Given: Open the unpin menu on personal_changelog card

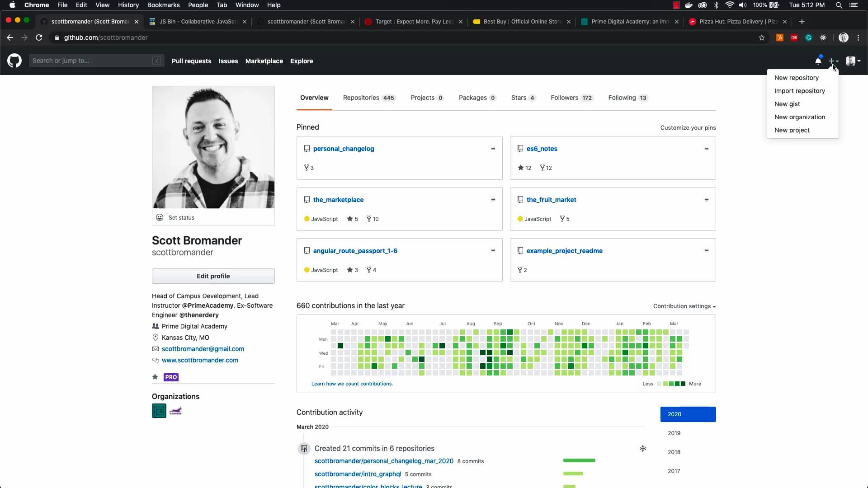Looking at the screenshot, I should click(x=493, y=148).
